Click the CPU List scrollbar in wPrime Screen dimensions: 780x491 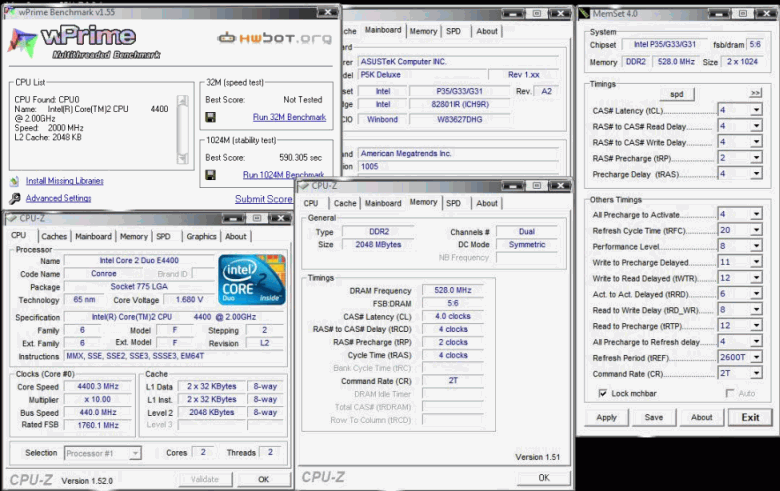click(x=183, y=129)
